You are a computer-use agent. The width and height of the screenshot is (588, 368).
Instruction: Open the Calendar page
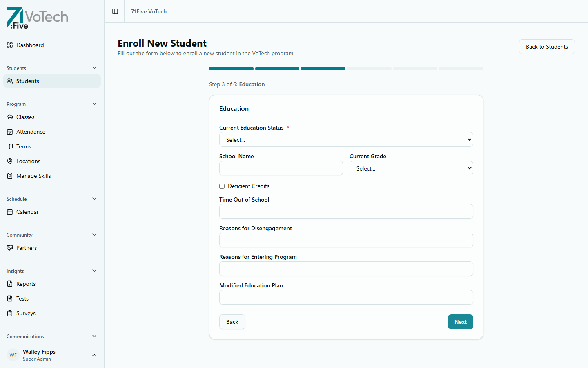coord(27,212)
